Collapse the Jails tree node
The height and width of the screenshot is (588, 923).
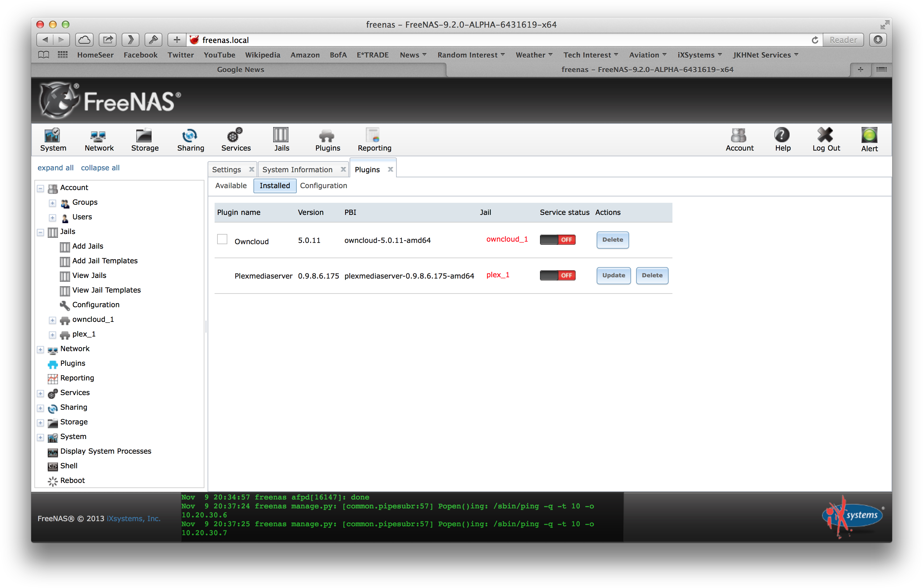(40, 232)
